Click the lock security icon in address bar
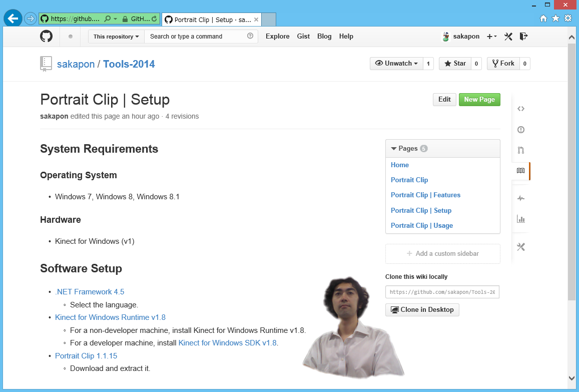579x392 pixels. pos(125,19)
